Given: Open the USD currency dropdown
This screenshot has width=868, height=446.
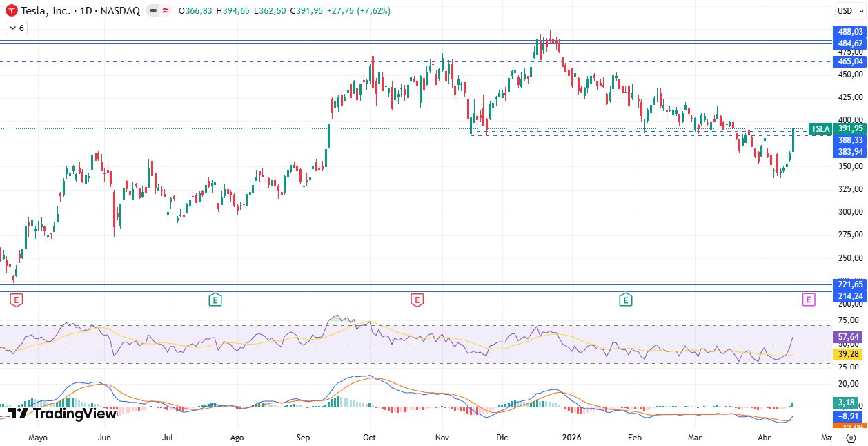Looking at the screenshot, I should tap(849, 10).
